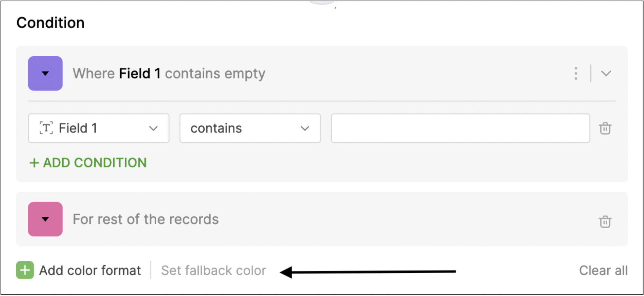Click the ADD CONDITION link
644x296 pixels.
[88, 163]
